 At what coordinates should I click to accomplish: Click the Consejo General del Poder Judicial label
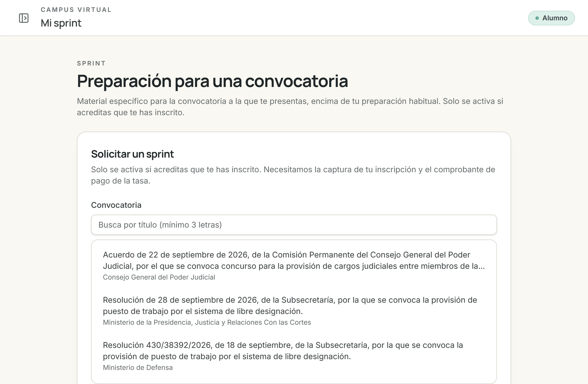click(159, 277)
